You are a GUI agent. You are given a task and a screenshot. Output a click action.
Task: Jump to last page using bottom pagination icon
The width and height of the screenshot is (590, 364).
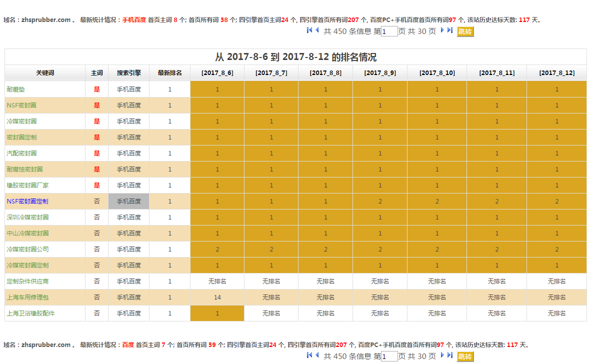[450, 355]
